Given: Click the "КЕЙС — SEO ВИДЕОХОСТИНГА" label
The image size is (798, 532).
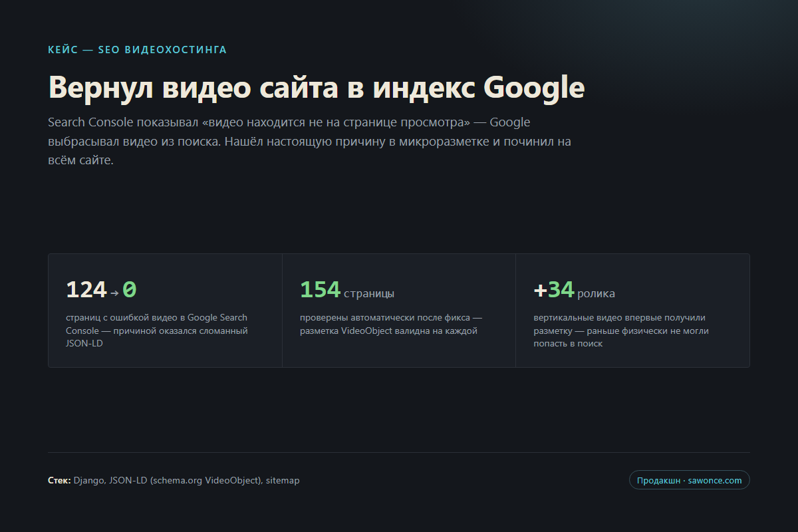Looking at the screenshot, I should 138,50.
